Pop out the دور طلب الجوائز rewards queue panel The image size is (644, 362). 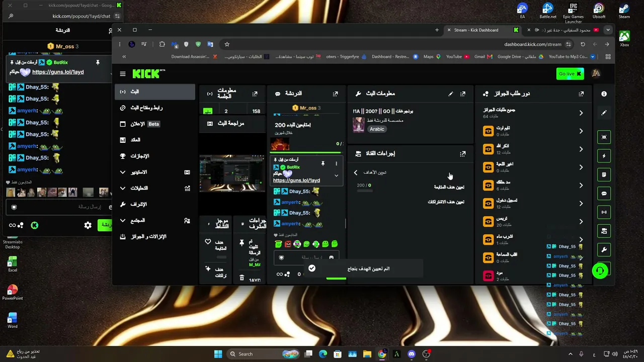[581, 94]
